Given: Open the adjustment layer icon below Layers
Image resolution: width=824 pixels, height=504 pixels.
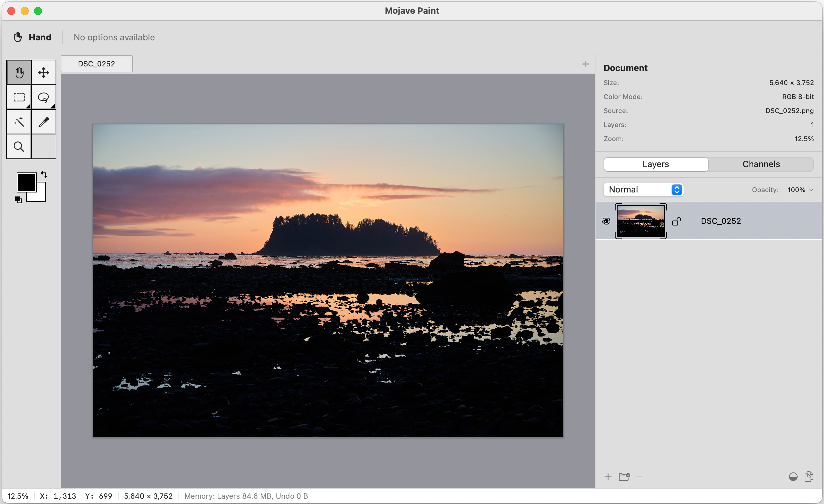Looking at the screenshot, I should click(793, 477).
